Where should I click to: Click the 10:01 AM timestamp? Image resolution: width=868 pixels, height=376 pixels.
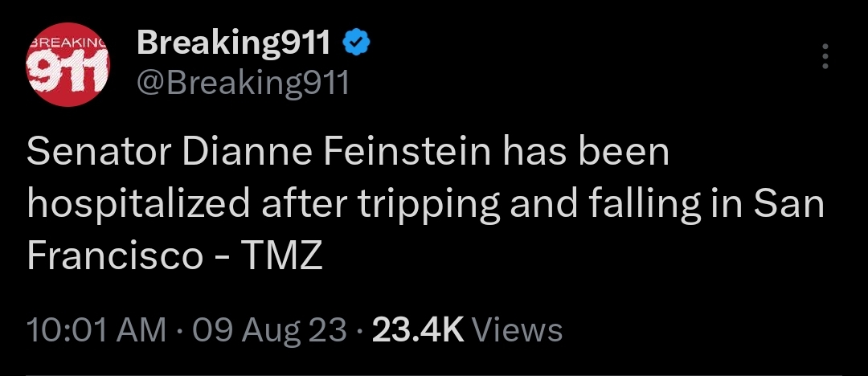97,329
